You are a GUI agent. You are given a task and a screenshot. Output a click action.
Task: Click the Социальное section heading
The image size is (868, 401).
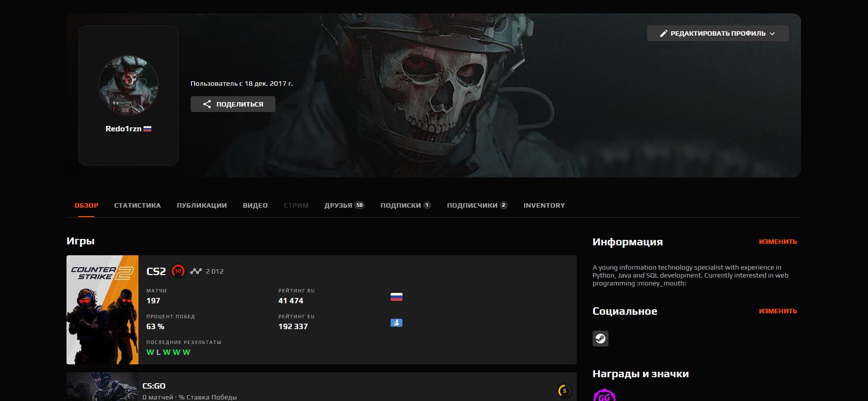tap(625, 311)
